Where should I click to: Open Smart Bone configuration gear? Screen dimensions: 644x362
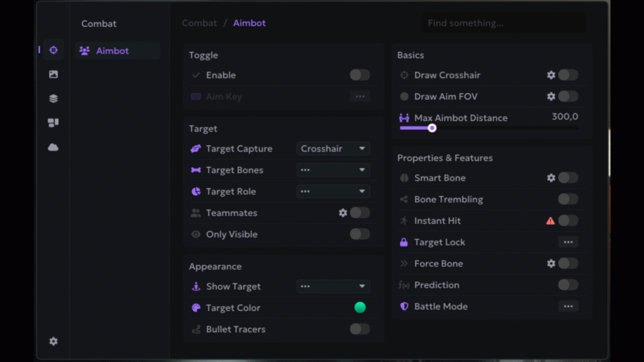click(551, 178)
